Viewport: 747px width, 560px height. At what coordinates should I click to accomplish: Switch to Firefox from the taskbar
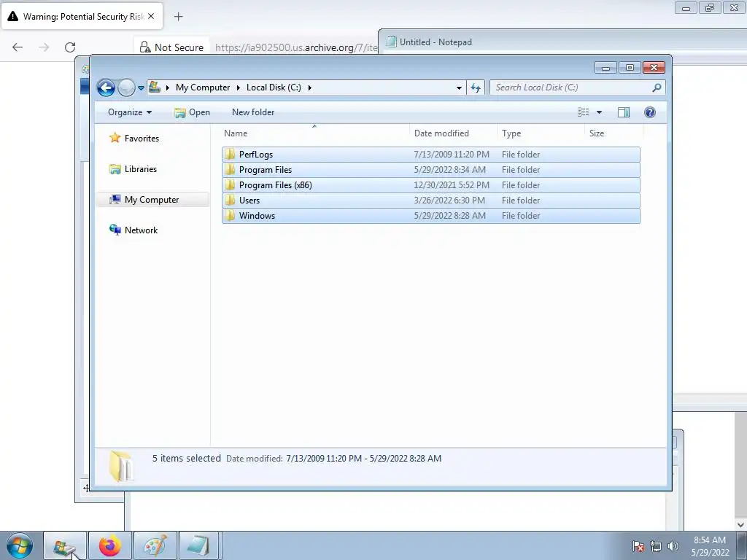pos(110,545)
